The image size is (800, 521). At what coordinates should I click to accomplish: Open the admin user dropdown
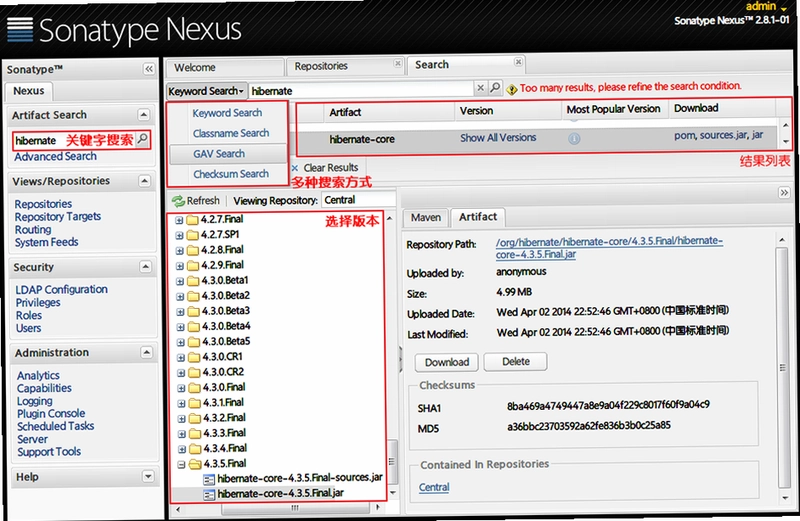(766, 6)
